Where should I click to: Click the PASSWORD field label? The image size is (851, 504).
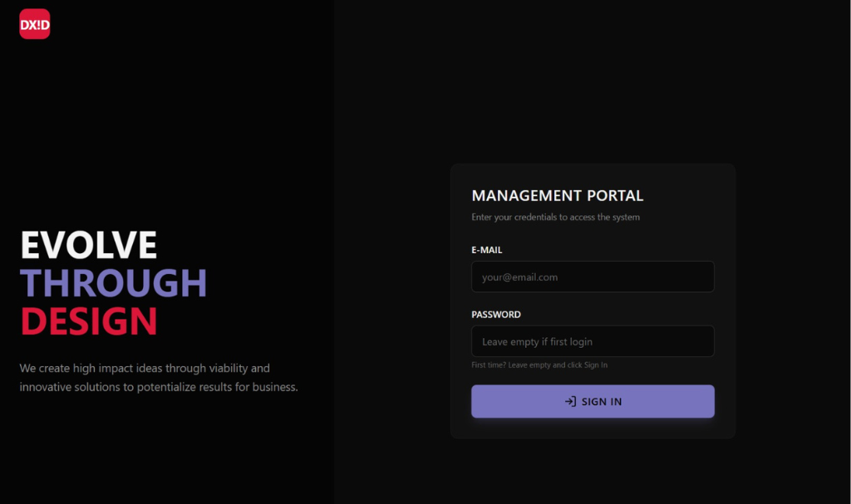pyautogui.click(x=496, y=315)
